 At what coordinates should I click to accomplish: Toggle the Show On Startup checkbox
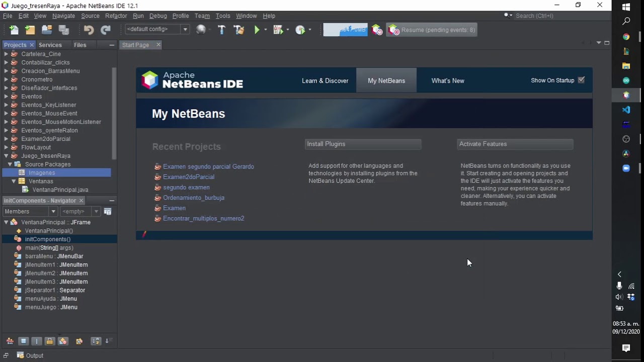click(581, 80)
